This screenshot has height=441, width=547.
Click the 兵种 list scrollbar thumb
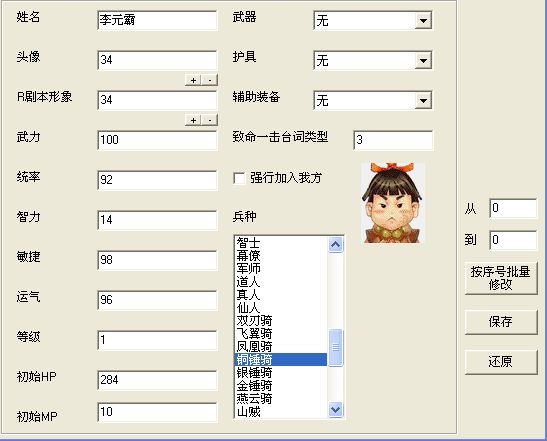[336, 347]
